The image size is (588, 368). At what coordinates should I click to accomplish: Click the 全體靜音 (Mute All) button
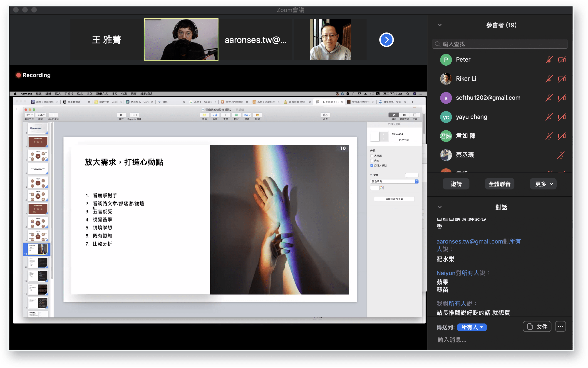[x=499, y=184]
